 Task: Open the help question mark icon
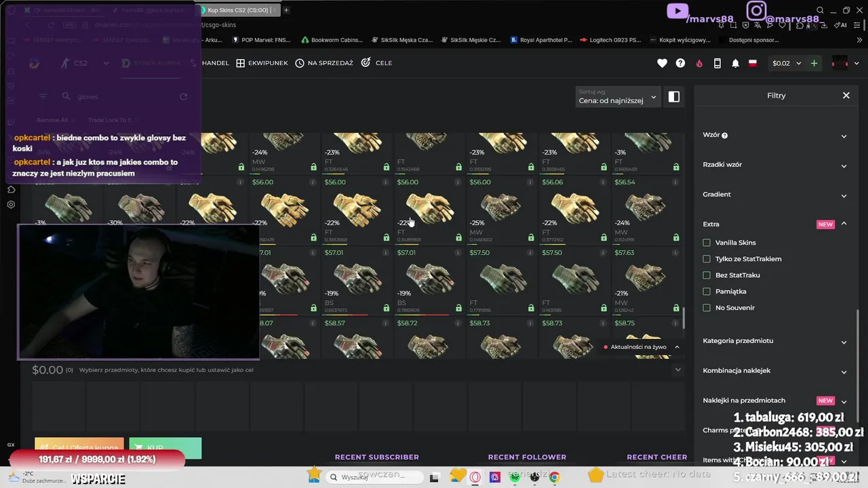click(680, 63)
